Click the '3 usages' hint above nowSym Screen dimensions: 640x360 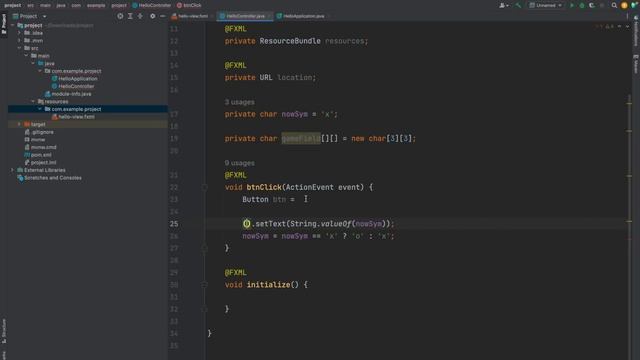click(240, 102)
